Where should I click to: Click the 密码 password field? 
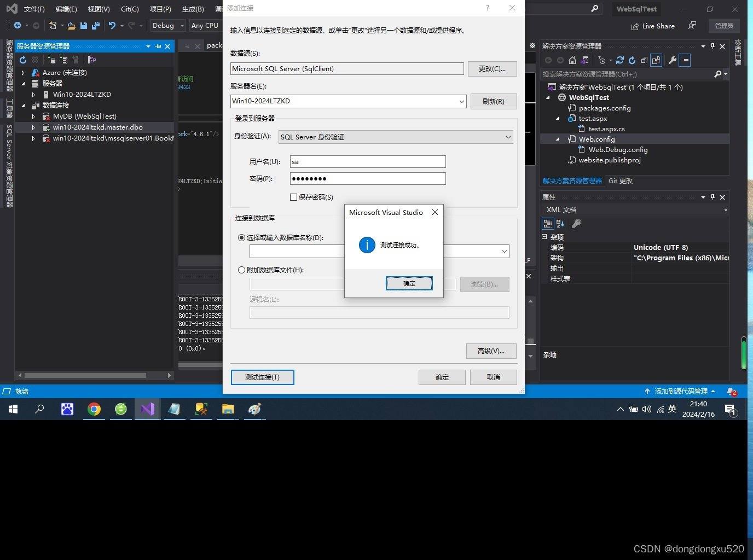point(368,179)
